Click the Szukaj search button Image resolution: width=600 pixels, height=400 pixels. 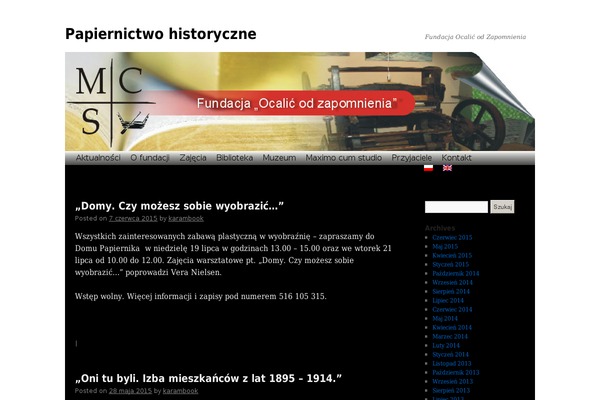coord(502,207)
